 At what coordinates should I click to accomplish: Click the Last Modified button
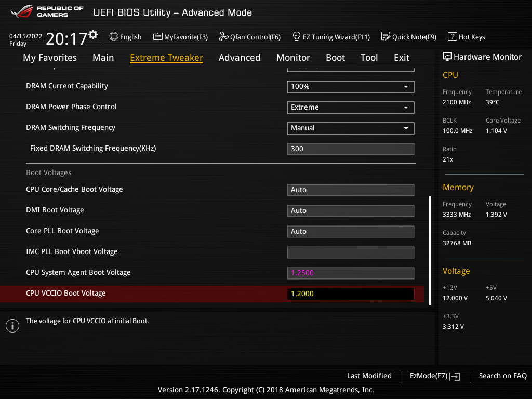(x=369, y=376)
